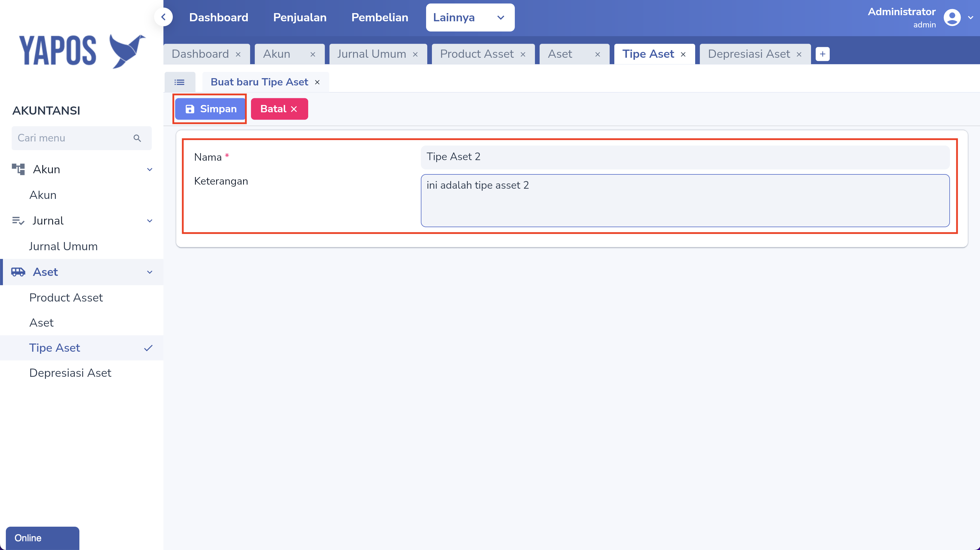Collapse the Aset sidebar group chevron

click(150, 272)
